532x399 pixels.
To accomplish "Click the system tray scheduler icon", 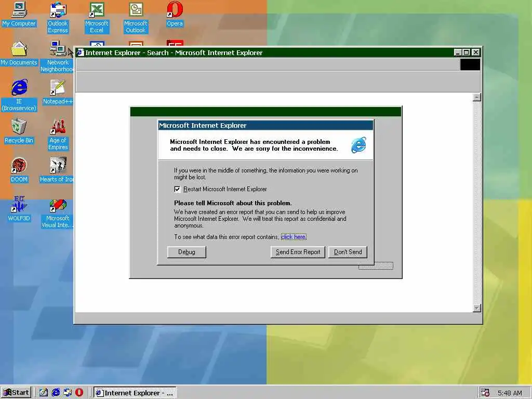I will (x=485, y=393).
